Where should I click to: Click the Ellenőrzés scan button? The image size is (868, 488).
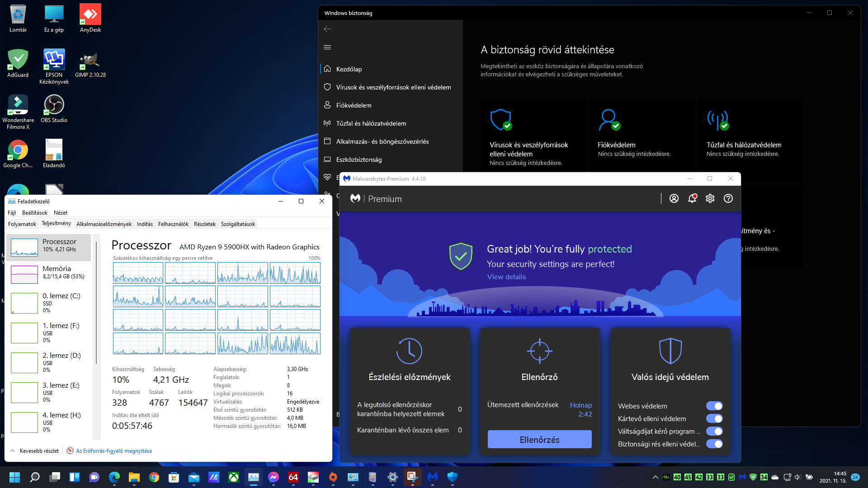[x=539, y=439]
